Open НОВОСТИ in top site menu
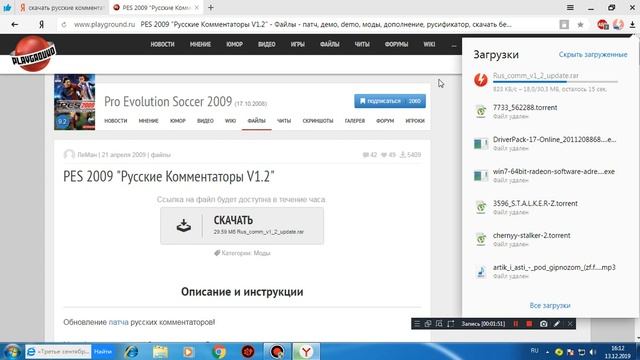This screenshot has width=640, height=360. tap(162, 44)
